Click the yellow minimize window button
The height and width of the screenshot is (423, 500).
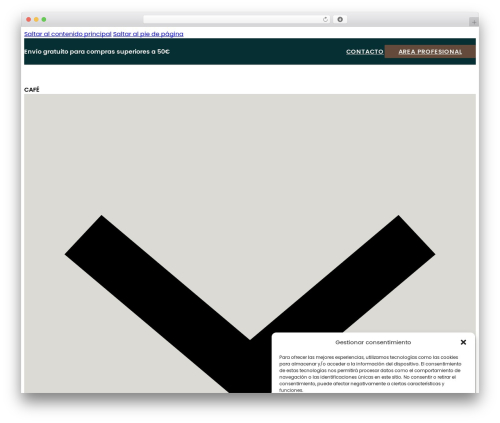click(x=36, y=19)
